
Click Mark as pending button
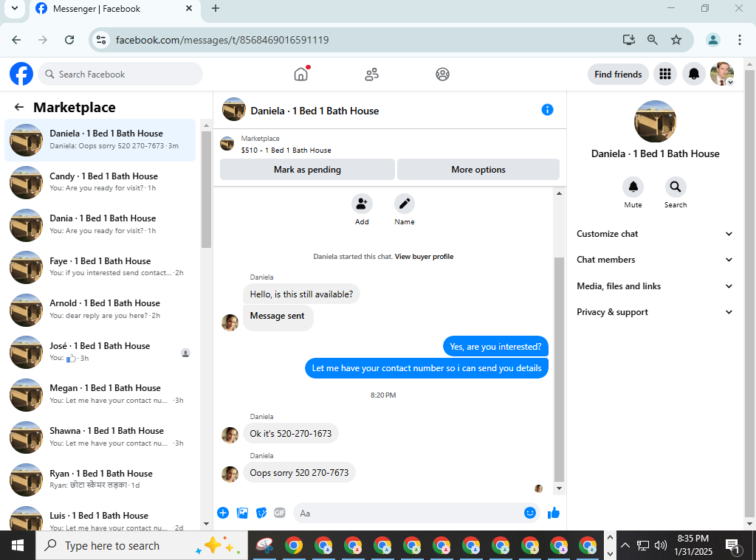pyautogui.click(x=307, y=170)
